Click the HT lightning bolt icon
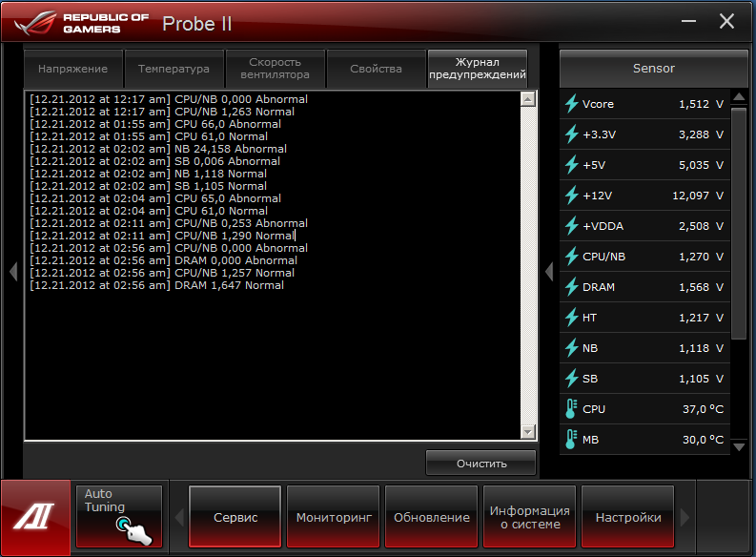 [572, 318]
